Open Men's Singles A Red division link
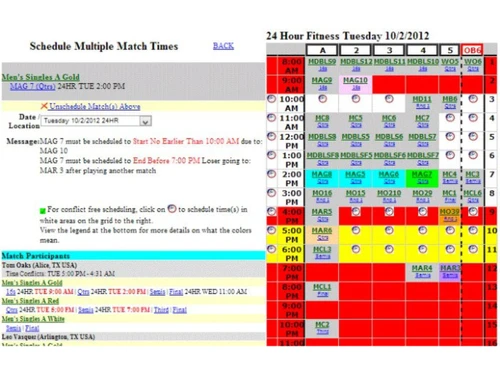This screenshot has width=500, height=375. tap(30, 301)
